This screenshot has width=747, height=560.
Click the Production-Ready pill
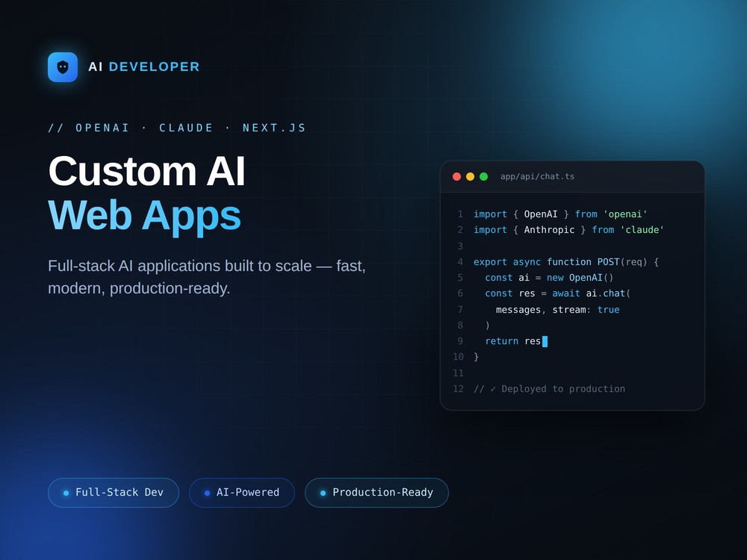[x=376, y=492]
